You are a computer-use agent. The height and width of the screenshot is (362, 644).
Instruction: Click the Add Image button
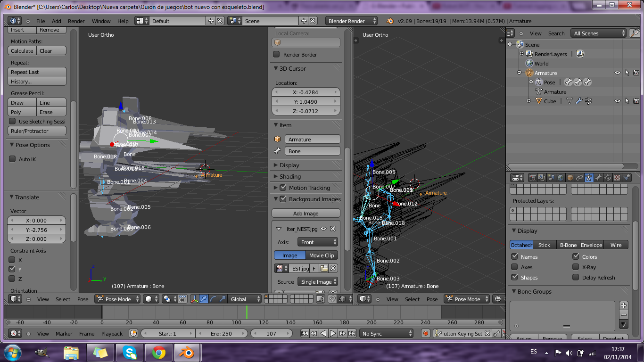tap(305, 214)
